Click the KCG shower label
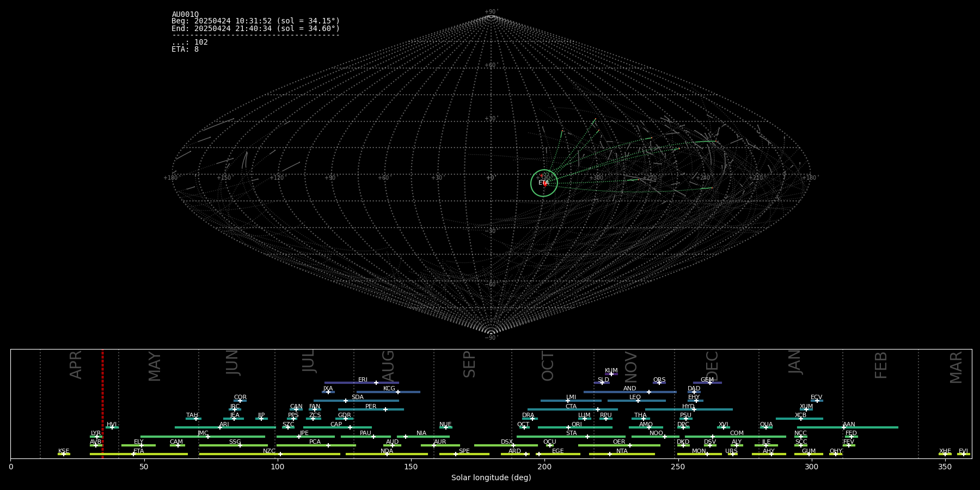The width and height of the screenshot is (980, 490). click(x=389, y=389)
